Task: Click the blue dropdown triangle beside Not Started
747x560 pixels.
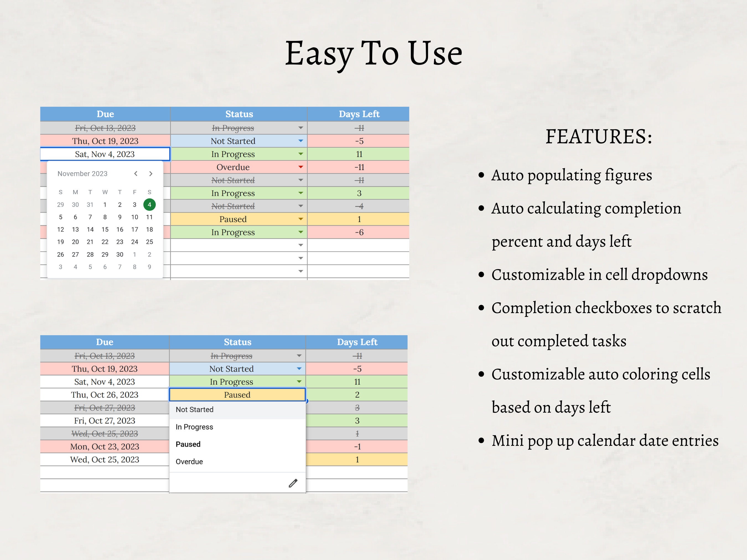Action: click(x=300, y=141)
